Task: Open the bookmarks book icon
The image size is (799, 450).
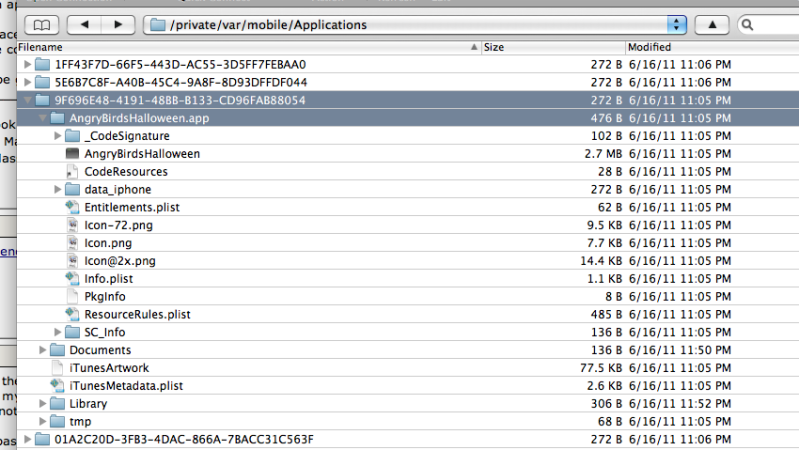Action: 41,24
